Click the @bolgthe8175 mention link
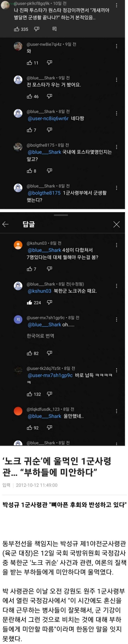Viewport: 128px width, 644px height. click(x=44, y=193)
